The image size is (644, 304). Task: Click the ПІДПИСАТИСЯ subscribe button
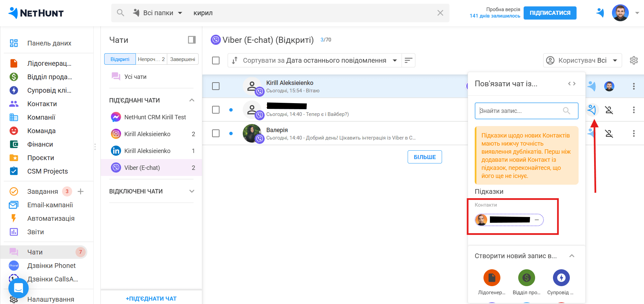550,13
